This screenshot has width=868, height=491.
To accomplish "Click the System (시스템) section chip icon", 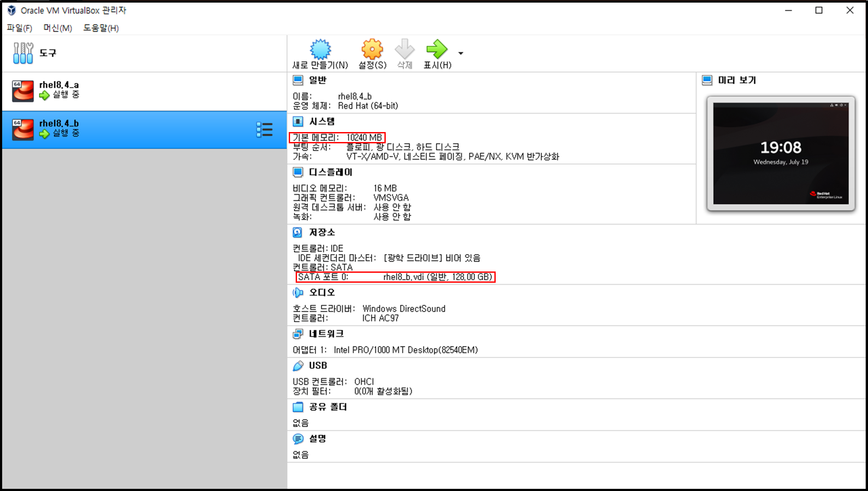I will pyautogui.click(x=298, y=122).
